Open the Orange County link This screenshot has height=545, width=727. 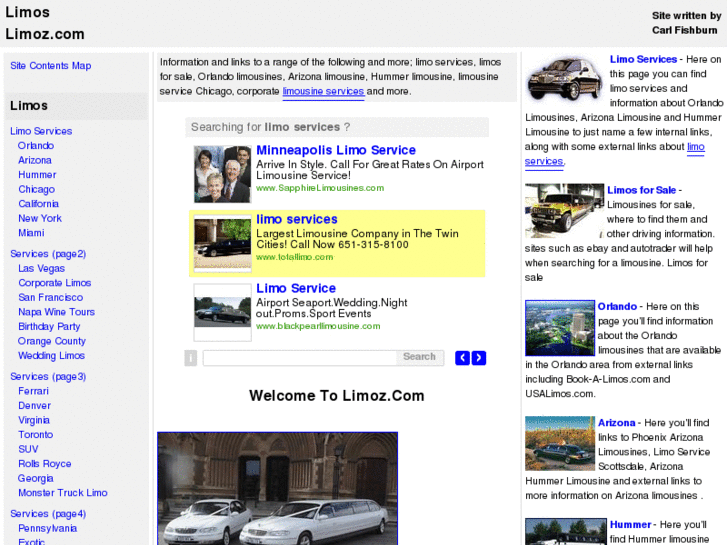point(52,341)
